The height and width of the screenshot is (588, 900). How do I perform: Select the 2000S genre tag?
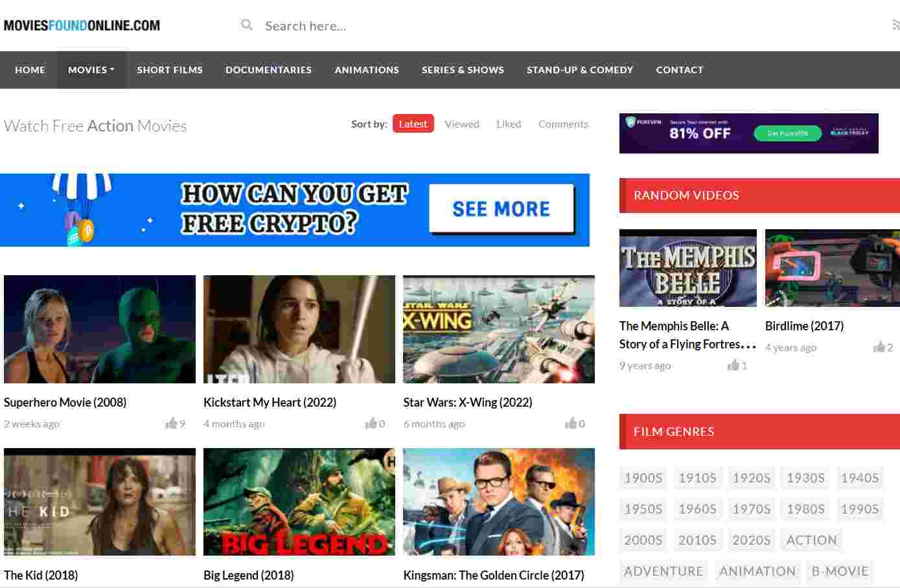(x=643, y=540)
